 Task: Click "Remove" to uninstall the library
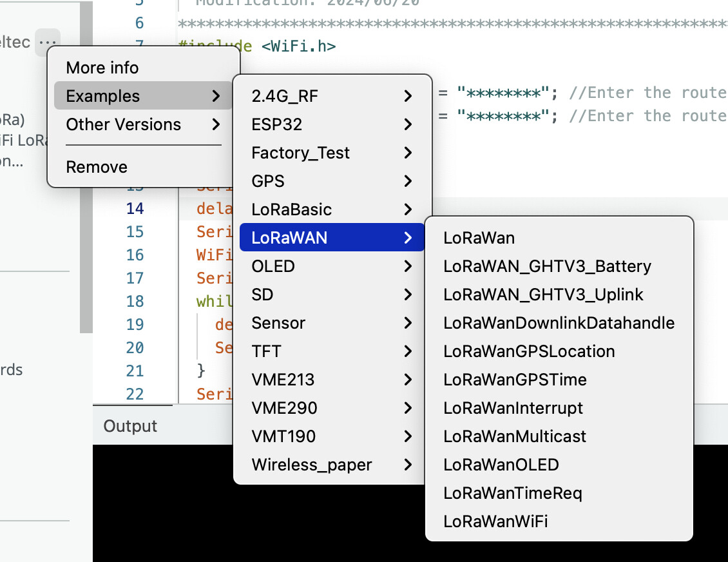(96, 166)
